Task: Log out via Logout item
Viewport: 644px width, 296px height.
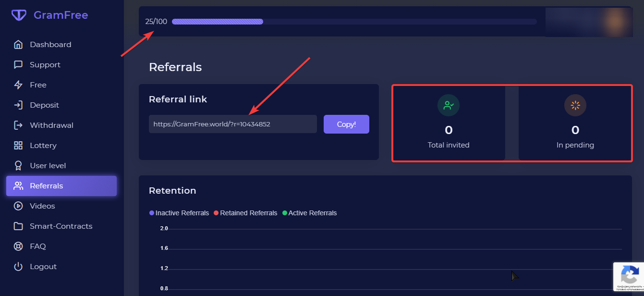Action: (61, 267)
